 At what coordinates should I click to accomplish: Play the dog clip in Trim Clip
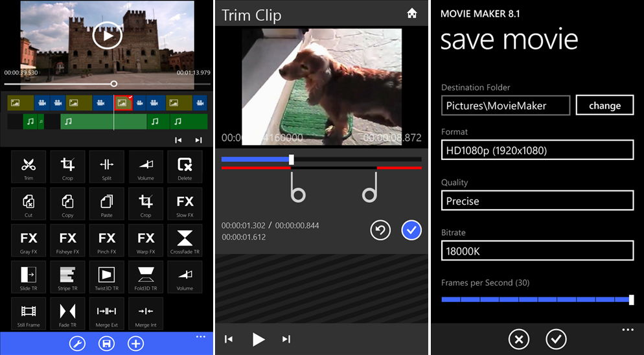258,339
